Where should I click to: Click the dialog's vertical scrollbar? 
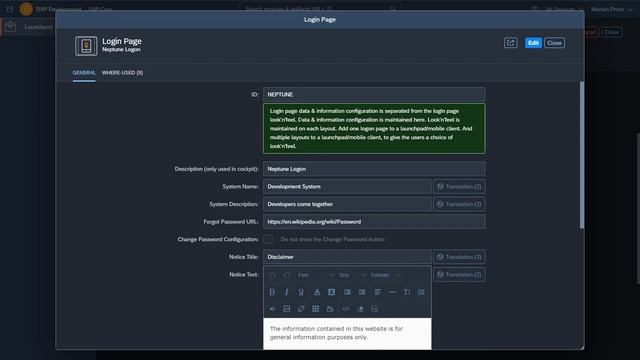point(582,155)
